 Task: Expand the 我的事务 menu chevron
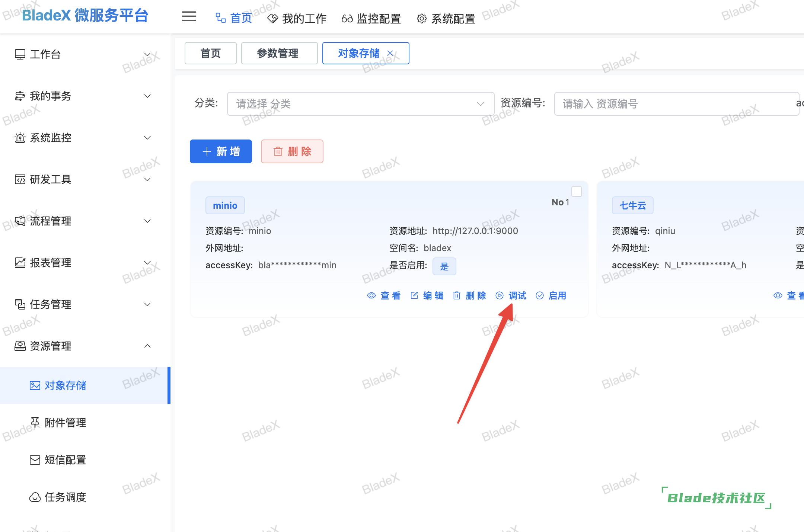coord(147,96)
